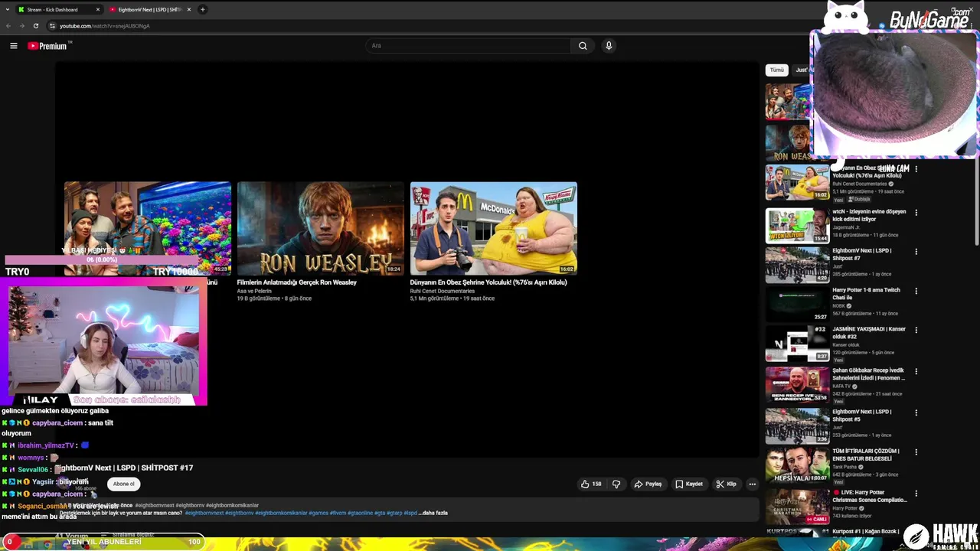This screenshot has width=980, height=551.
Task: Click the Dublajlı badge on obese city video
Action: [x=860, y=199]
